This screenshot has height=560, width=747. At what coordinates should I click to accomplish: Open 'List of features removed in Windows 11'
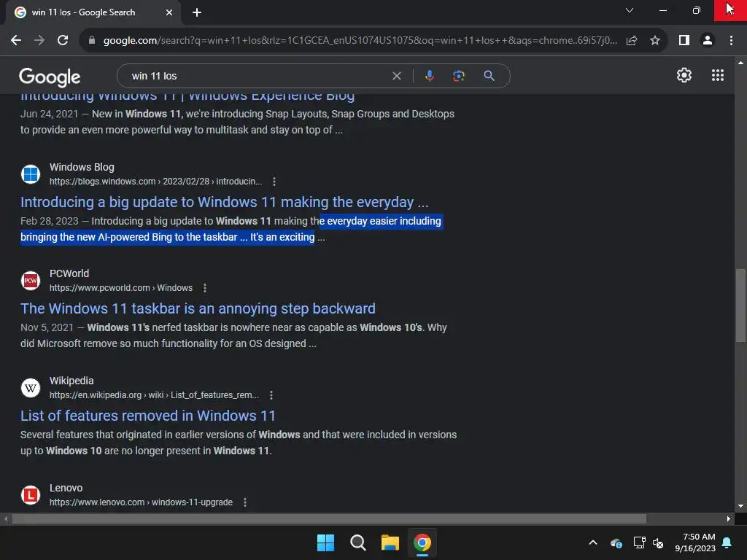(x=147, y=416)
